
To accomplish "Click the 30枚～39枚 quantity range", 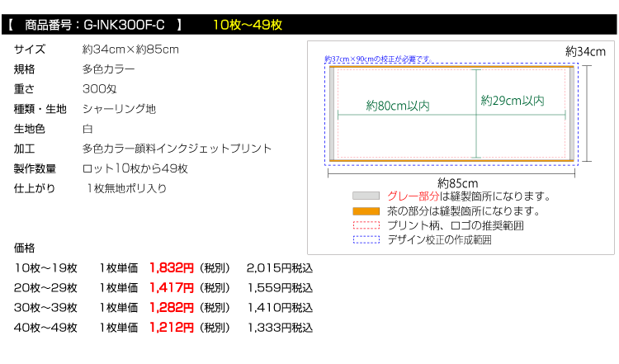I will pos(45,308).
